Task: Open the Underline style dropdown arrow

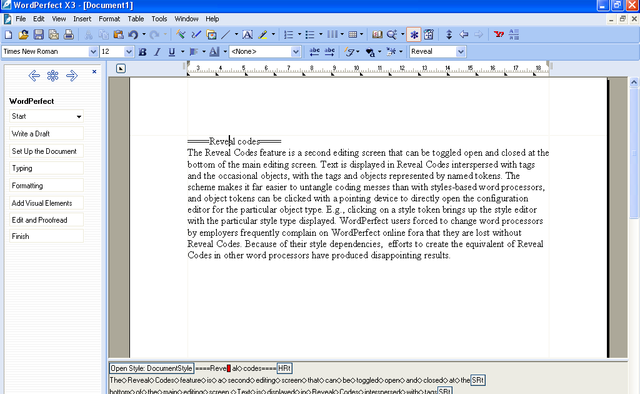Action: click(182, 52)
